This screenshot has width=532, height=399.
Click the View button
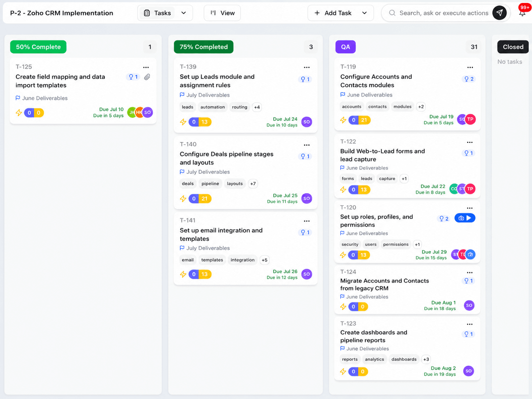tap(222, 13)
